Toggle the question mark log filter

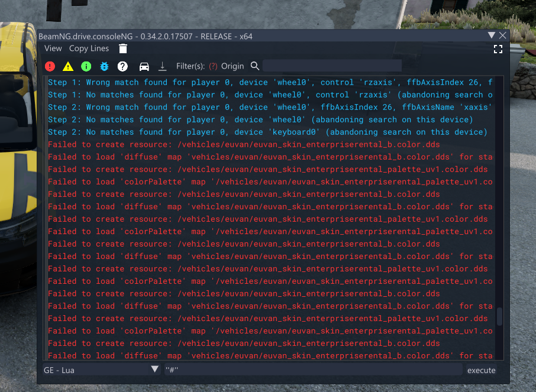pos(122,66)
